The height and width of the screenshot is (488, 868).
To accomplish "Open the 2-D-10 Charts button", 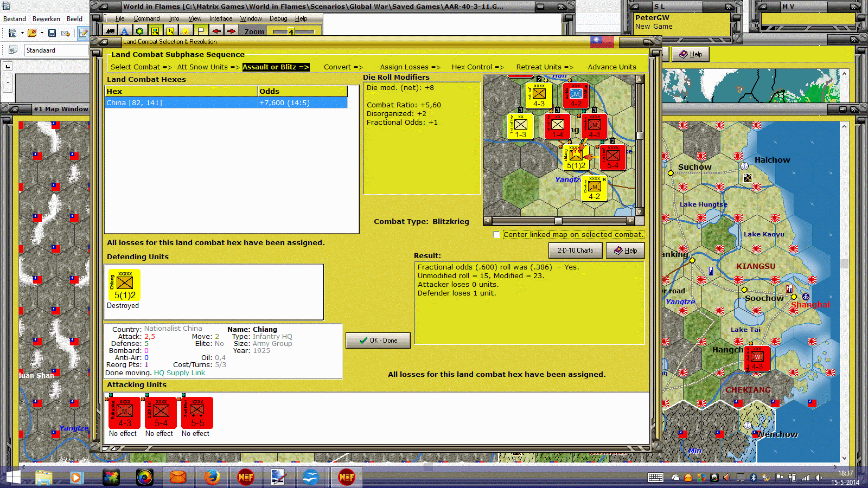I will click(x=576, y=251).
